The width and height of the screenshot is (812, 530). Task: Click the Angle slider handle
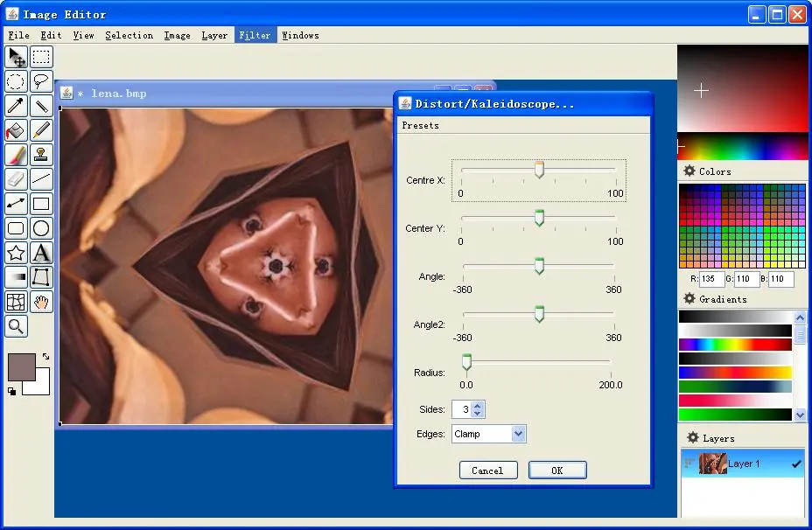tap(539, 266)
